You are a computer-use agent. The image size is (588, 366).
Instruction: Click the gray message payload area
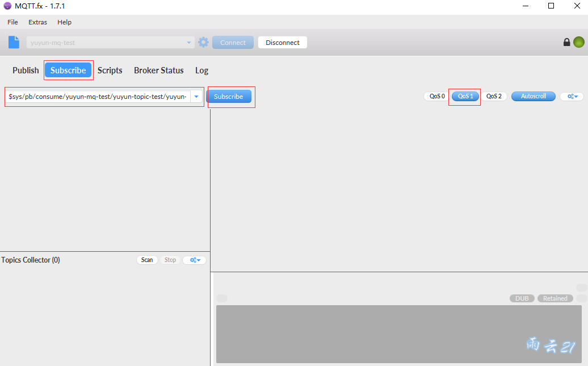[398, 334]
